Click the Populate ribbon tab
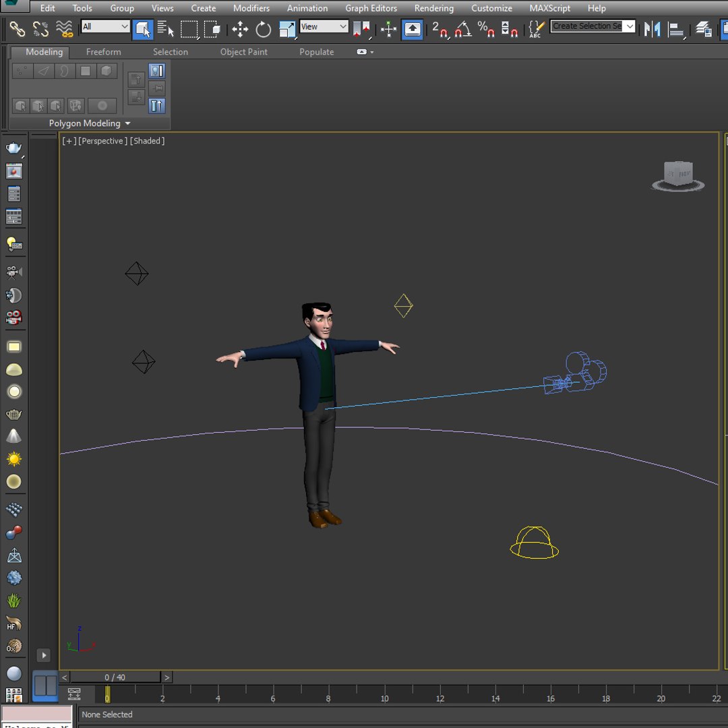This screenshot has height=728, width=728. point(317,52)
